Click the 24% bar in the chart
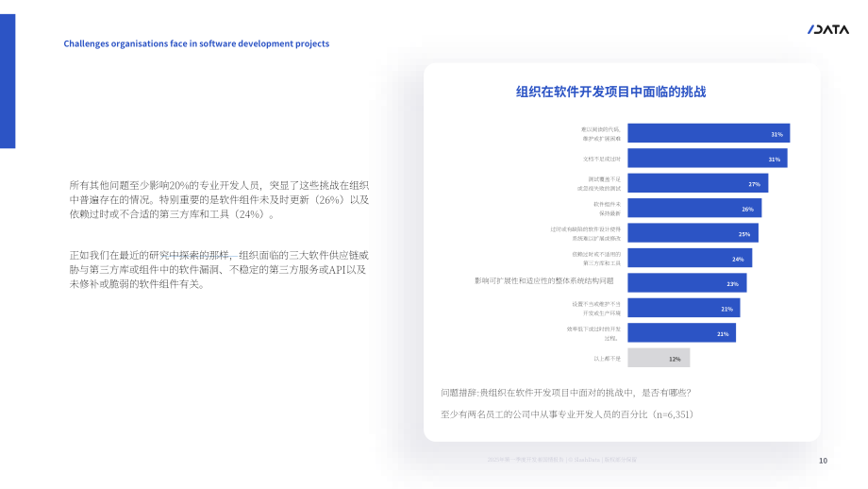The width and height of the screenshot is (868, 489). coord(690,258)
